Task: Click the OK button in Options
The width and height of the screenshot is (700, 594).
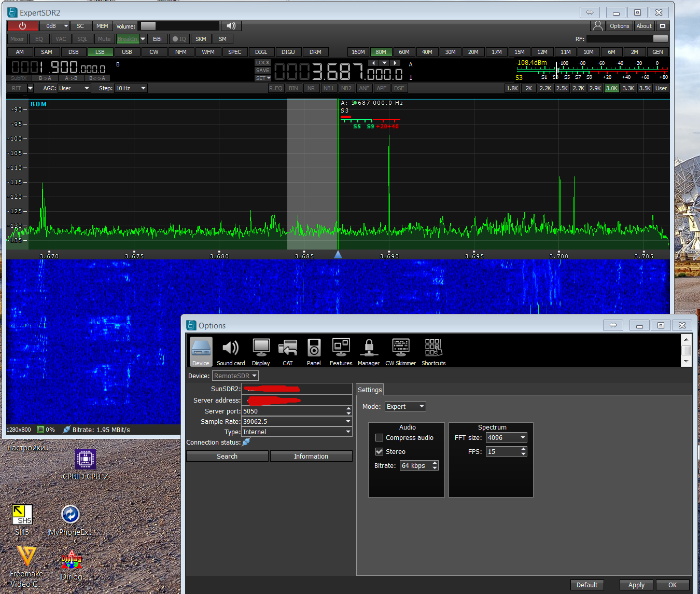Action: 673,585
